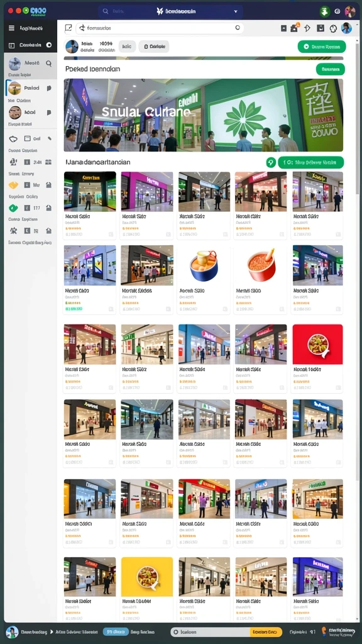The image size is (362, 644).
Task: Click the save box icon in the toolbar
Action: tap(320, 28)
